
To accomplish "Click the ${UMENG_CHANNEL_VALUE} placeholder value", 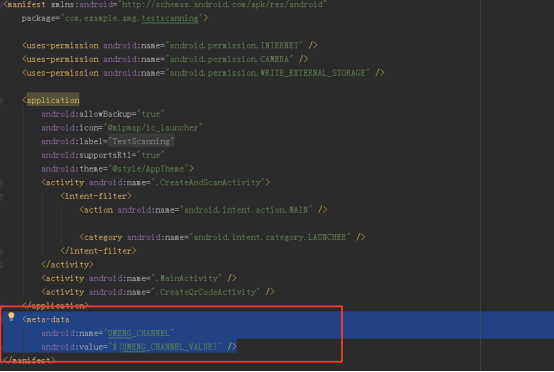I will click(165, 347).
